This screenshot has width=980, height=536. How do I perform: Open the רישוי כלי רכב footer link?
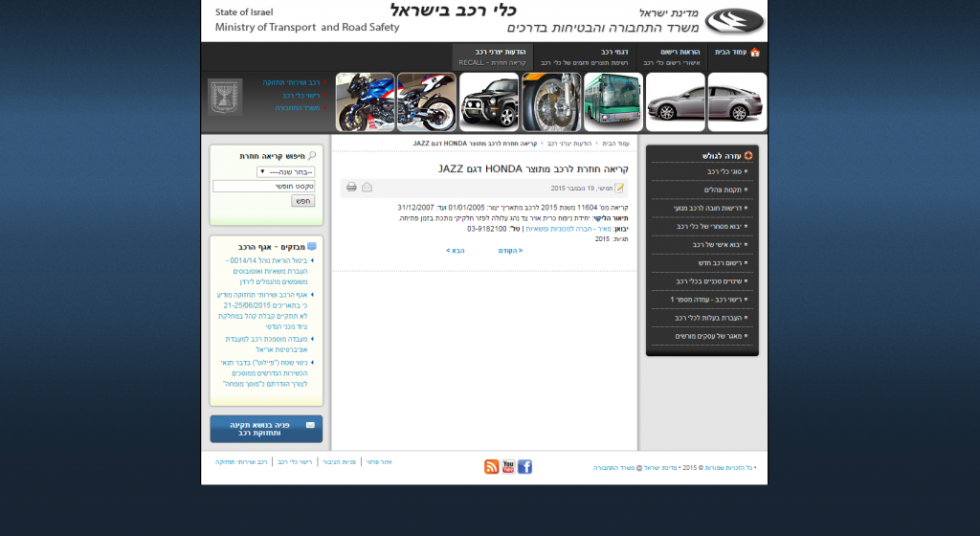[x=295, y=462]
